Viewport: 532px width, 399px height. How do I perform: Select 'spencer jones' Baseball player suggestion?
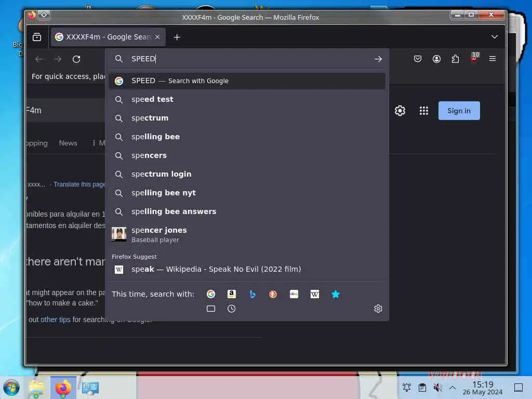click(x=247, y=234)
